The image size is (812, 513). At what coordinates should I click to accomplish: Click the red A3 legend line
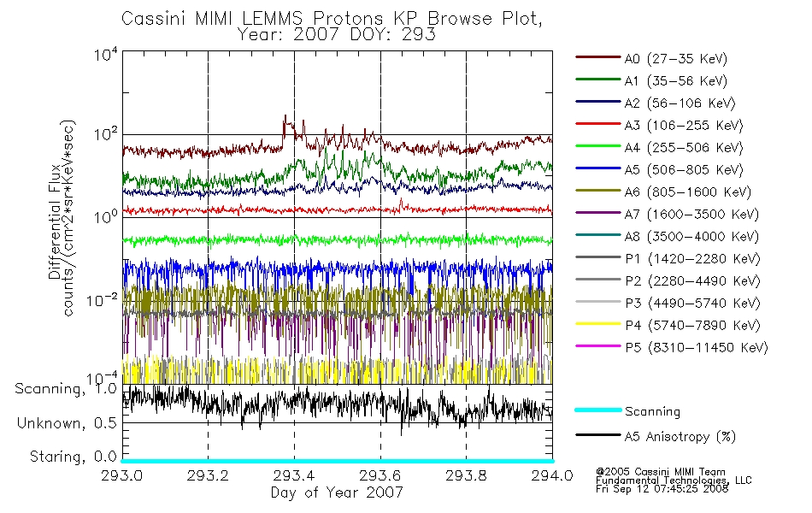[x=598, y=124]
